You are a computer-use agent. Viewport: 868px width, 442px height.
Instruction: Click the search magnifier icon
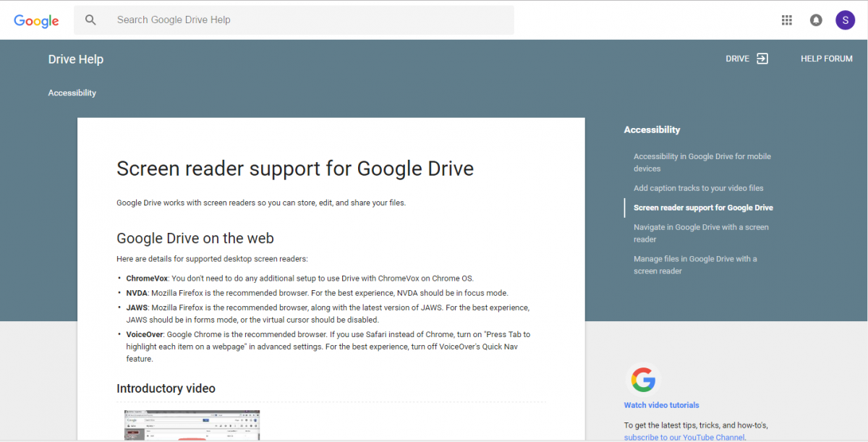[x=90, y=20]
